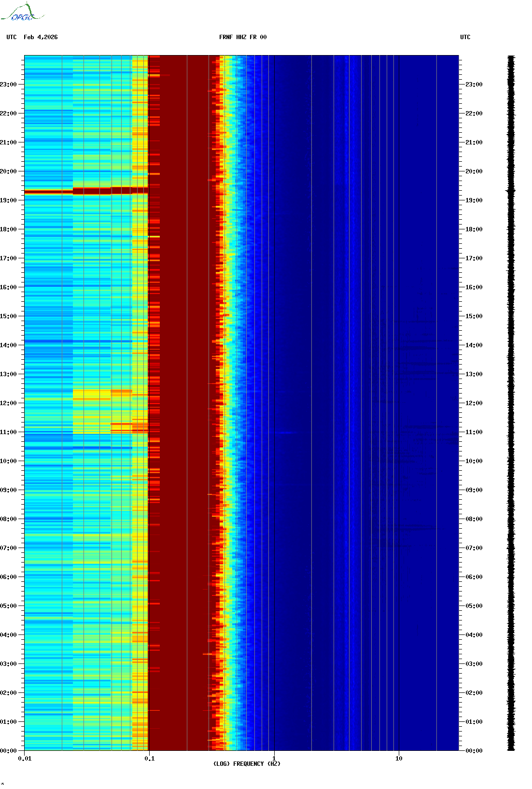Click the Feb 4,2026 date label
532x789 pixels.
(x=41, y=37)
